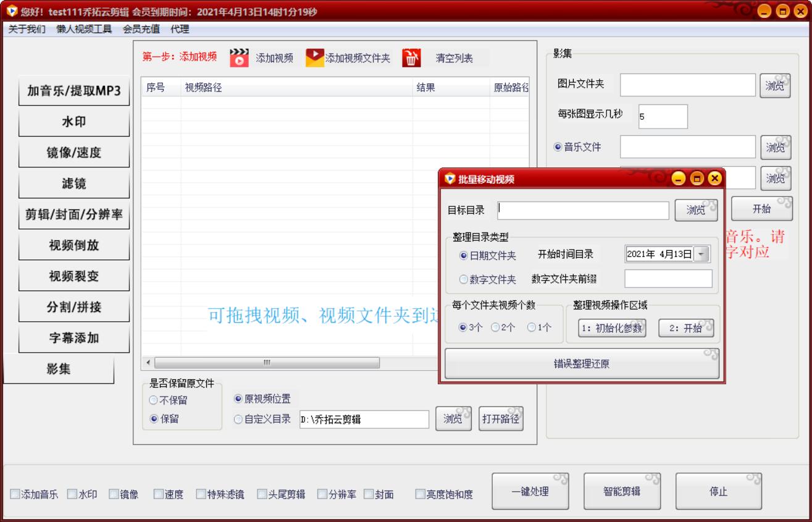This screenshot has height=522, width=812.
Task: Click 1: 初始化参数 button
Action: tap(611, 328)
